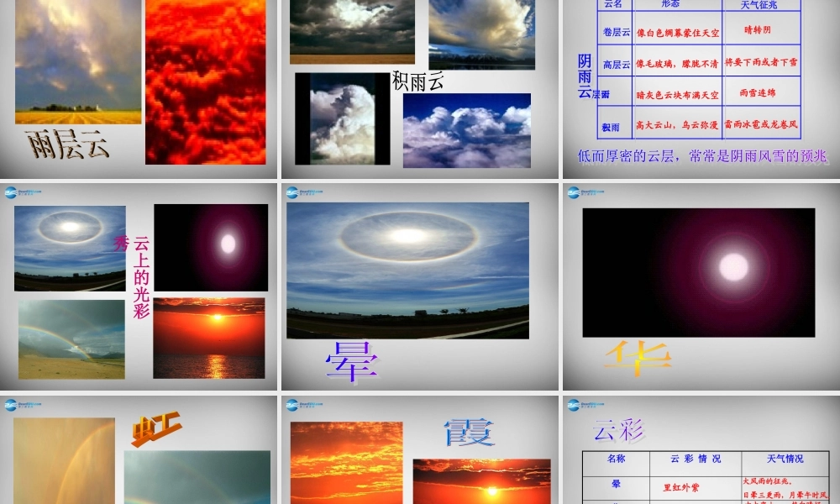Viewport: 840px width, 504px height.
Task: Click the 雨雪连绵 cell
Action: click(x=758, y=92)
